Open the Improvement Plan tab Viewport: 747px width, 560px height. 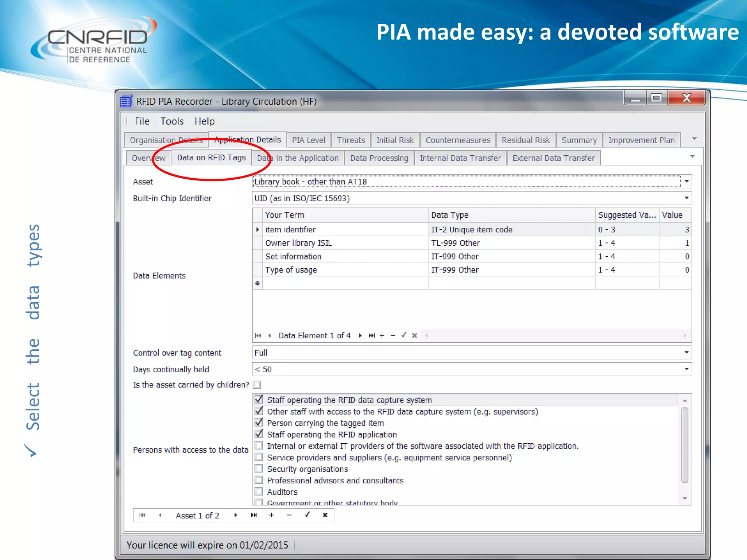tap(641, 140)
